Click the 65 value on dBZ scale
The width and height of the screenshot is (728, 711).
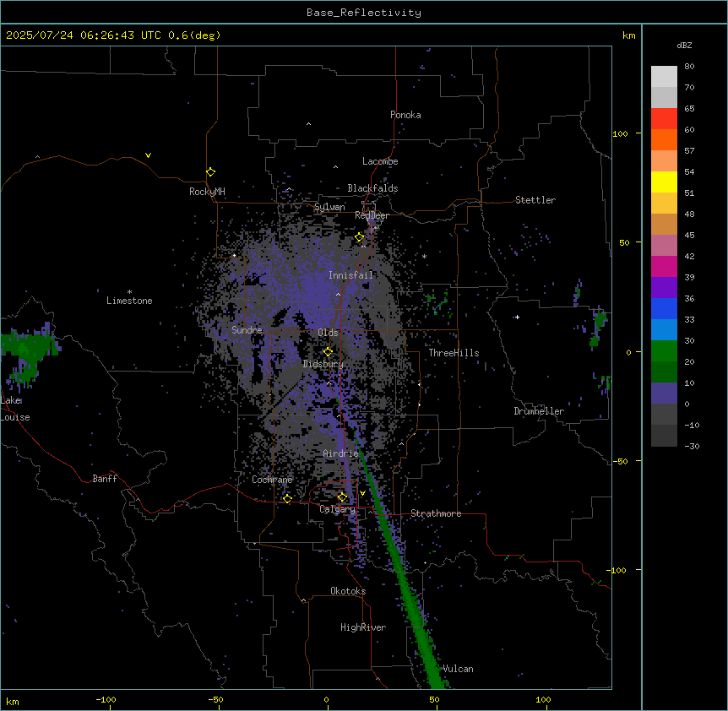coord(689,109)
